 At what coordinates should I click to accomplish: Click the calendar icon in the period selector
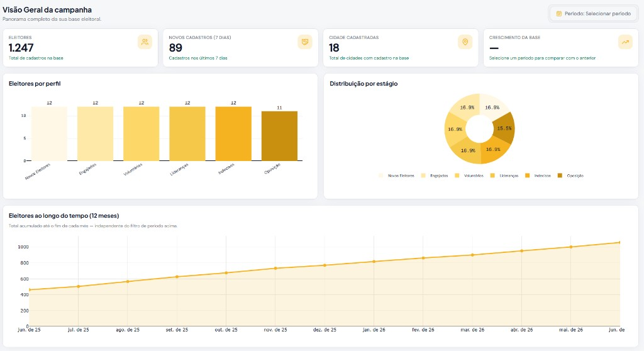(558, 14)
